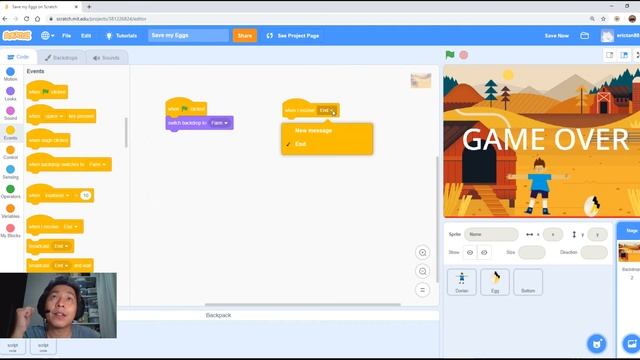Open the File menu

pyautogui.click(x=67, y=36)
